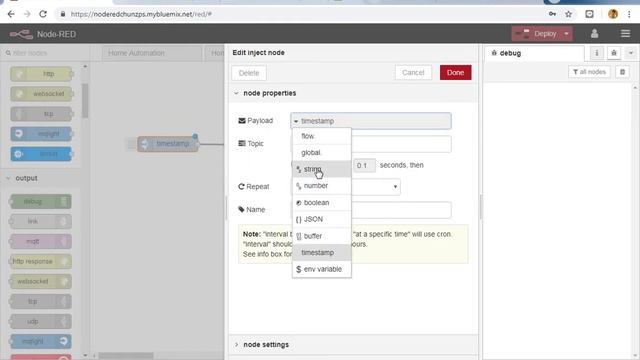Clear the debug log with trash icon

622,72
